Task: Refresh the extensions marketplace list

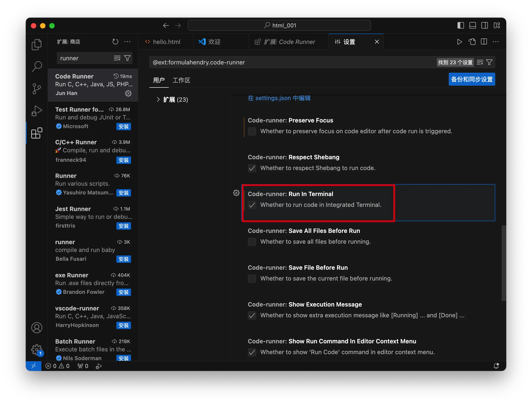Action: [115, 42]
